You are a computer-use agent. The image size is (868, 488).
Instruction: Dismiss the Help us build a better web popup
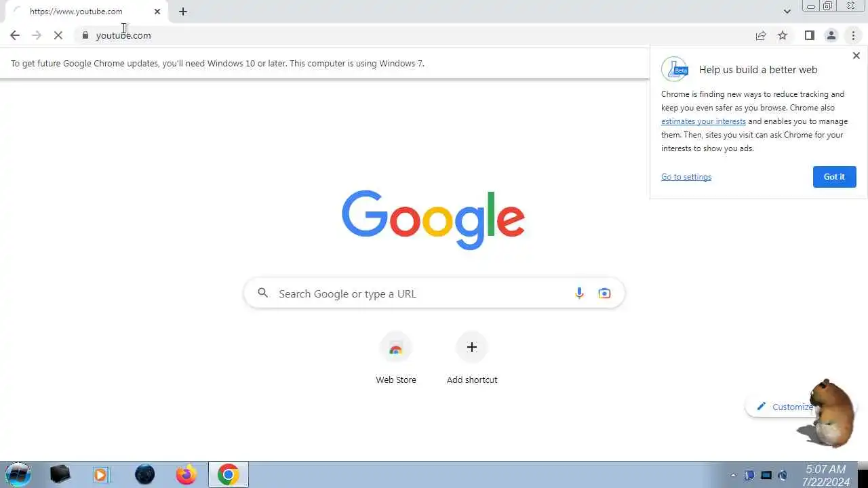pyautogui.click(x=856, y=56)
